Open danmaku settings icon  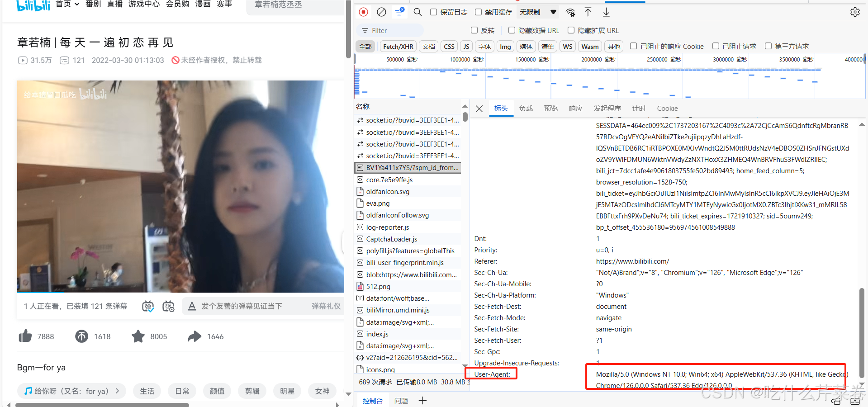click(168, 306)
